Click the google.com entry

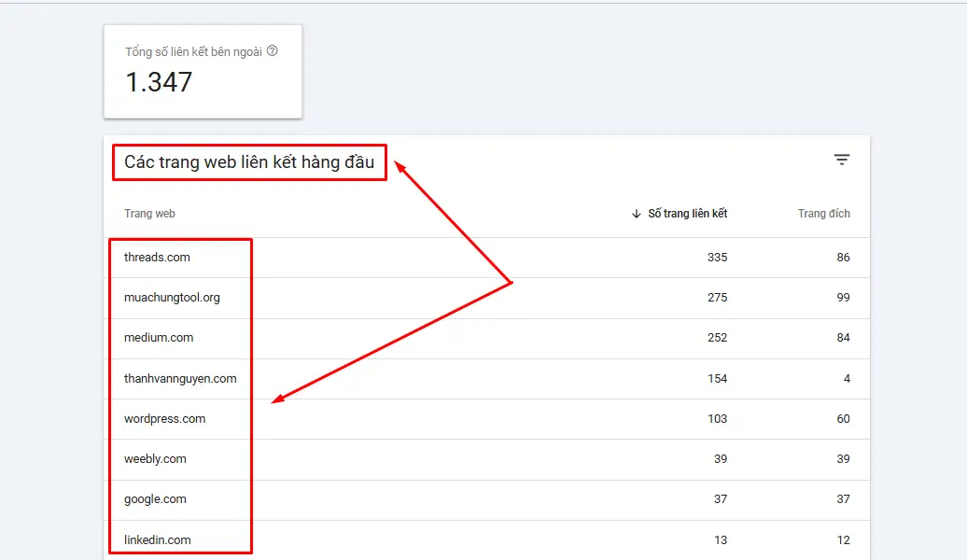(155, 499)
